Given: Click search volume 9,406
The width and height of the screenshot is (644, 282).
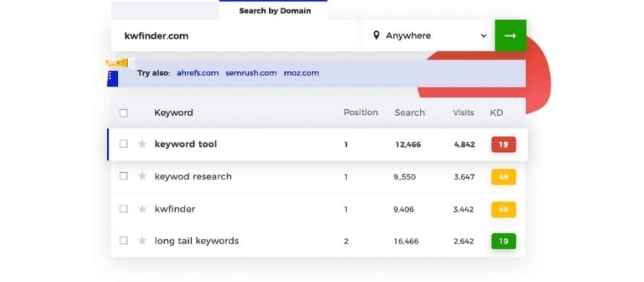Looking at the screenshot, I should click(x=403, y=210).
